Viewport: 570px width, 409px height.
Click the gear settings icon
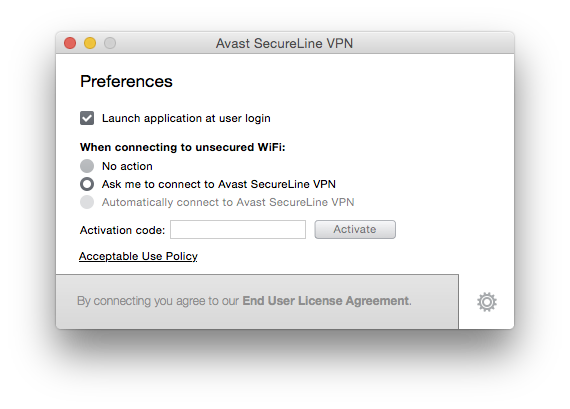[487, 302]
